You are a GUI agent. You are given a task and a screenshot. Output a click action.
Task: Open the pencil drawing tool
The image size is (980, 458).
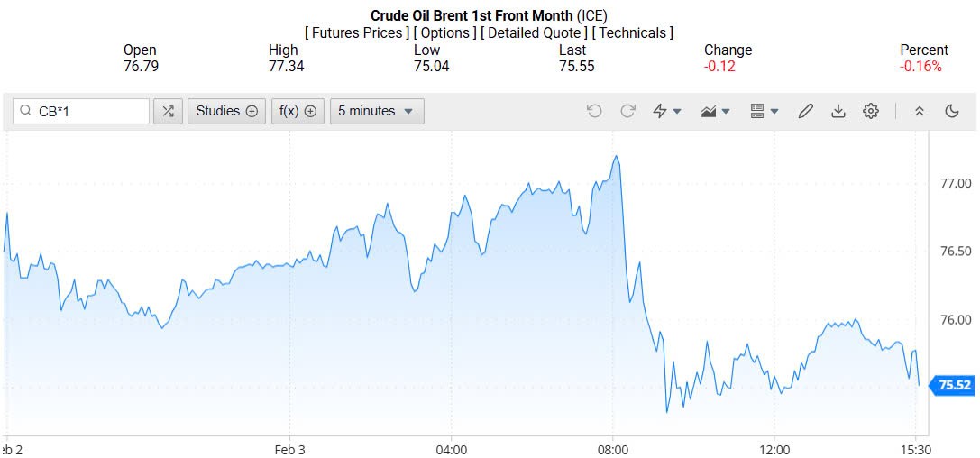[x=806, y=111]
